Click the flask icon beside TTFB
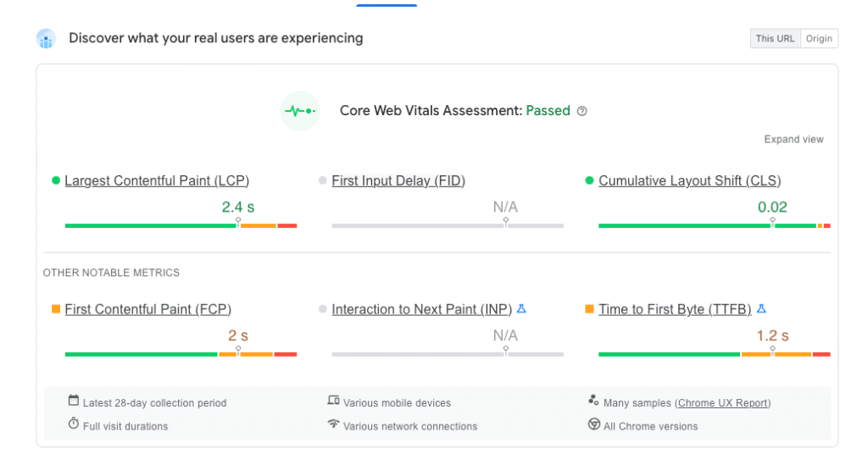 click(x=761, y=309)
